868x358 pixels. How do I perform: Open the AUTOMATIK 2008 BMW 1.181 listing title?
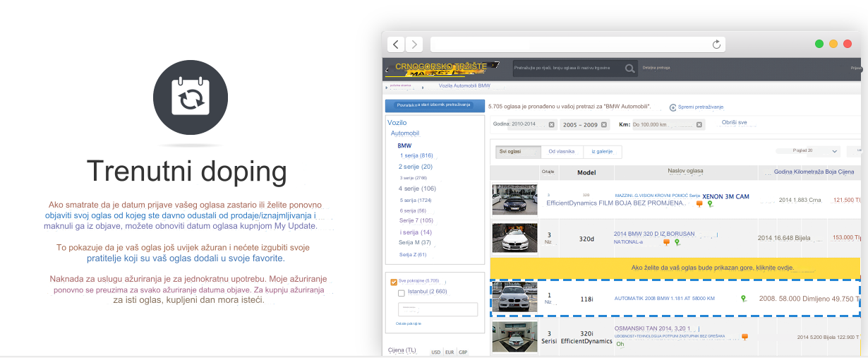pos(664,299)
